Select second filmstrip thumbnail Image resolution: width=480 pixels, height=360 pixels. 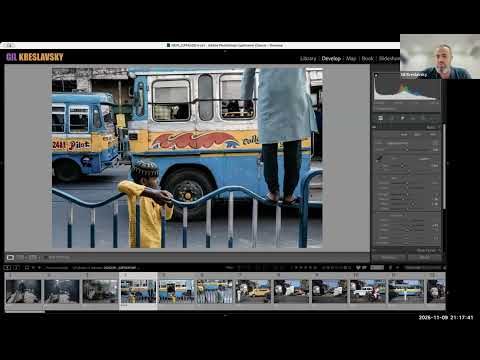click(x=62, y=291)
